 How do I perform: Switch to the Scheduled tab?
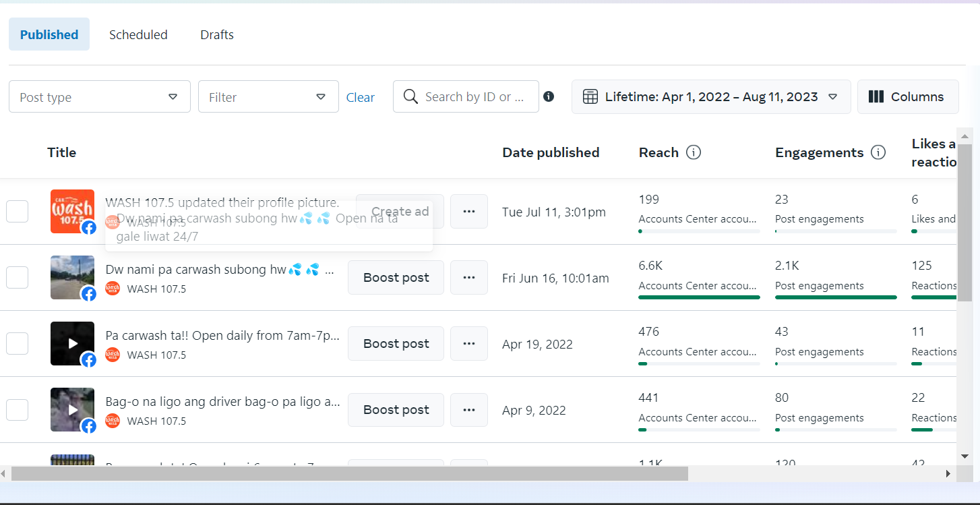pyautogui.click(x=138, y=34)
